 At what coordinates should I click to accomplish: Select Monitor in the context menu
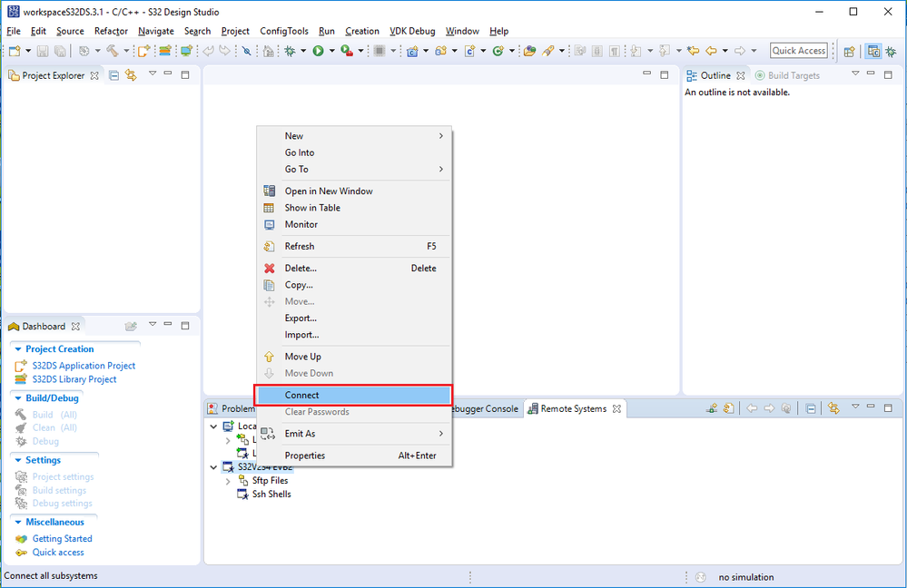tap(353, 224)
